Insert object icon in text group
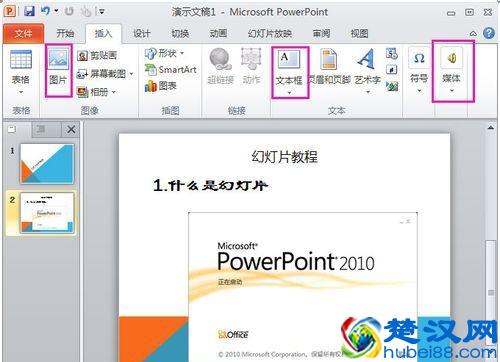500x362 pixels. point(392,86)
